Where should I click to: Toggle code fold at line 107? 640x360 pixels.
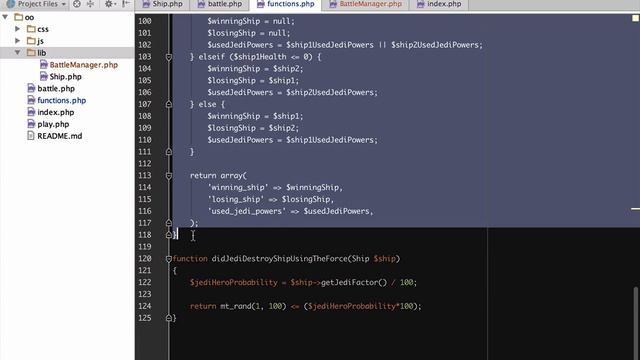169,104
